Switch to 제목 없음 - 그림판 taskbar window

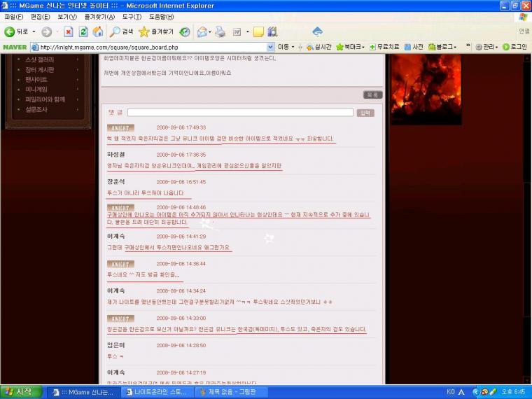[x=231, y=392]
